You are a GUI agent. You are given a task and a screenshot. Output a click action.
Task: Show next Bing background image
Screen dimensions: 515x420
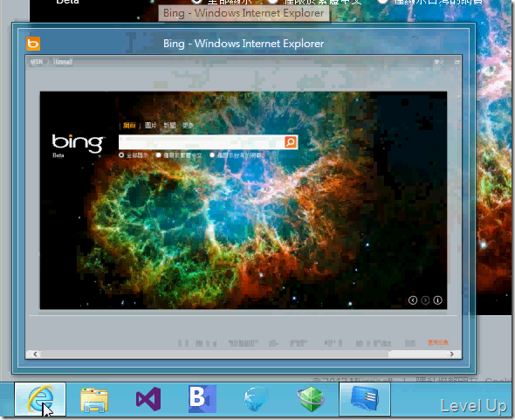tap(425, 300)
